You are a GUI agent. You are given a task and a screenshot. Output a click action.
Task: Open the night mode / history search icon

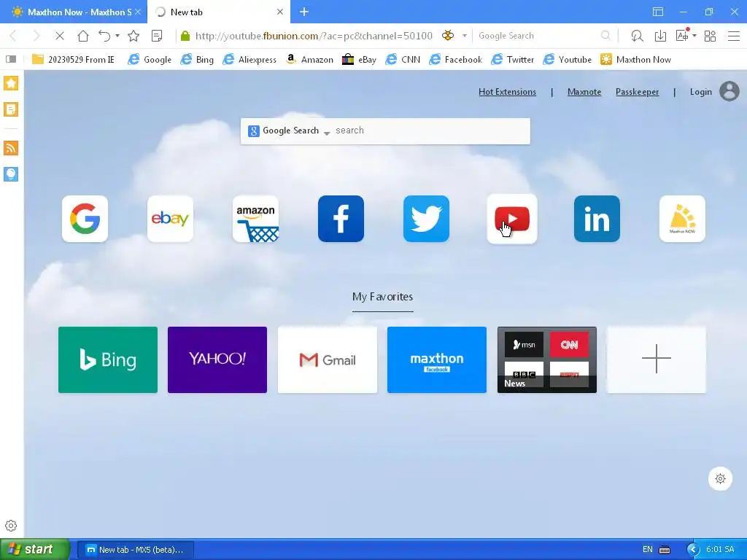click(637, 36)
